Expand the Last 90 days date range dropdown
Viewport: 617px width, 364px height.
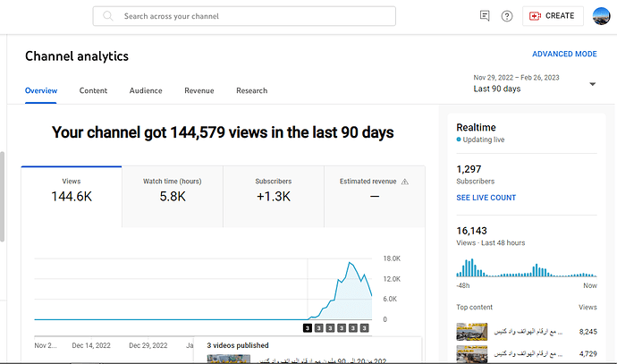pos(535,83)
